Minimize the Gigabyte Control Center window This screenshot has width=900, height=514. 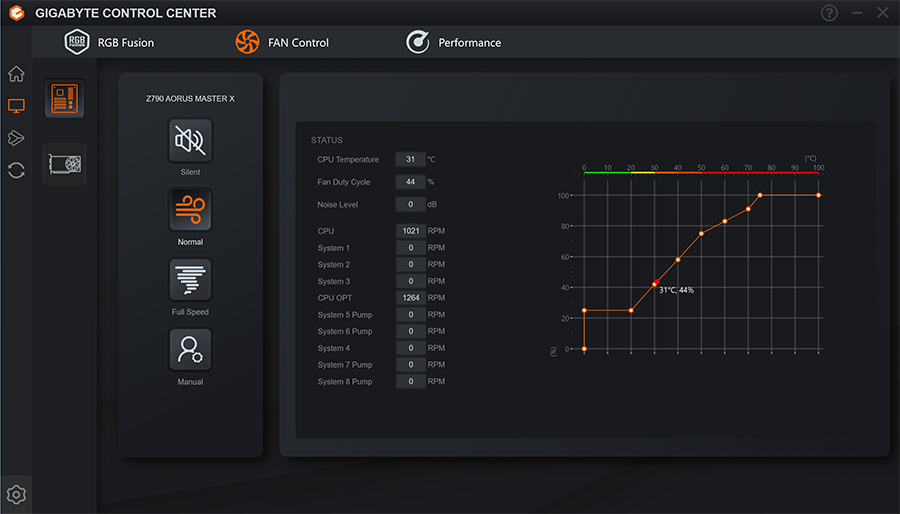click(x=857, y=13)
